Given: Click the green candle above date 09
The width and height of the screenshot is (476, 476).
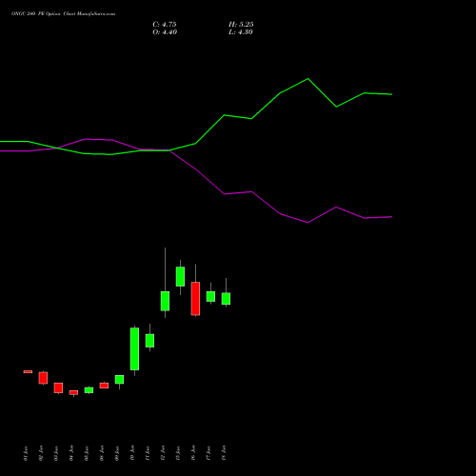Looking at the screenshot, I should pyautogui.click(x=119, y=380).
